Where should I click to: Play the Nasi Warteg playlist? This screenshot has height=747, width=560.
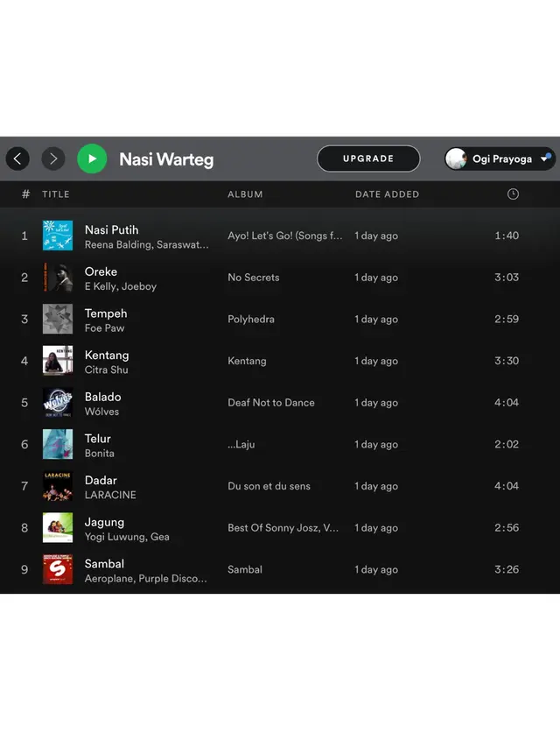[x=92, y=159]
